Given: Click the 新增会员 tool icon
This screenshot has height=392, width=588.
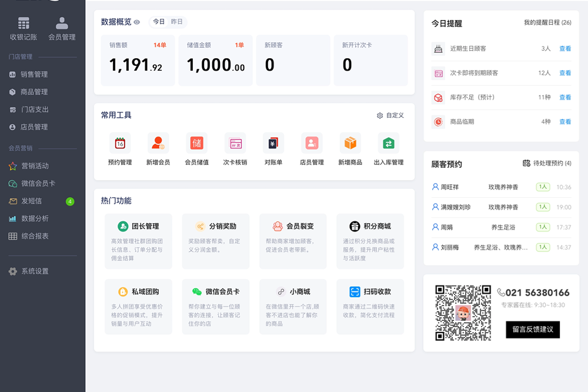Looking at the screenshot, I should click(x=158, y=143).
